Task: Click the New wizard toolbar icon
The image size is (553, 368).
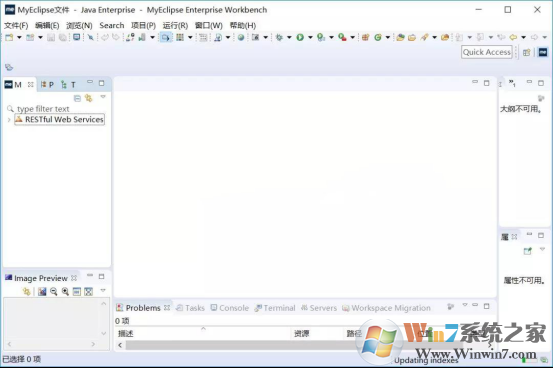Action: click(x=9, y=37)
